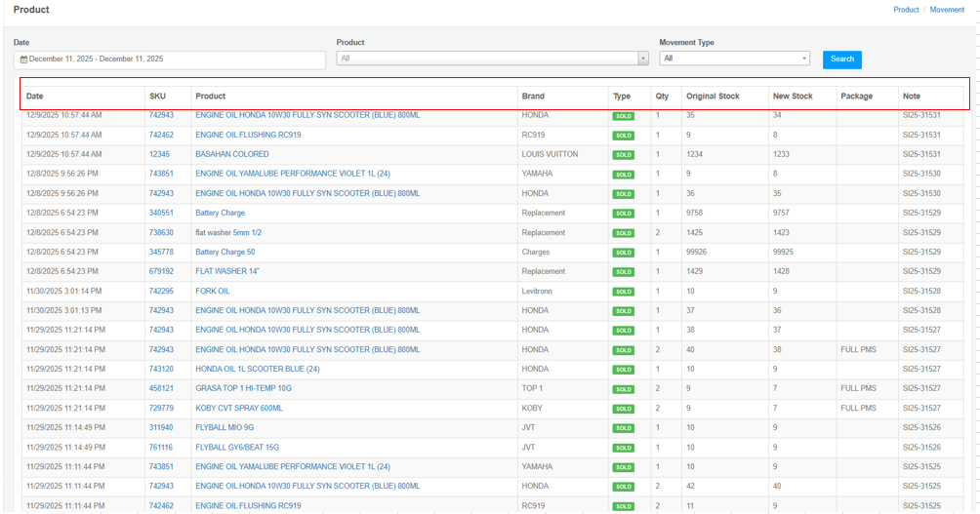
Task: Open the Product filter dropdown
Action: coord(486,59)
